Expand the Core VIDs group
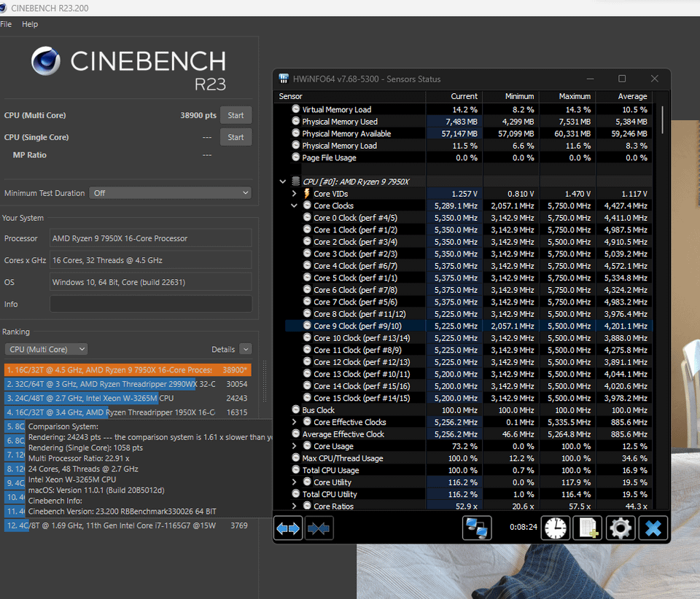 294,194
